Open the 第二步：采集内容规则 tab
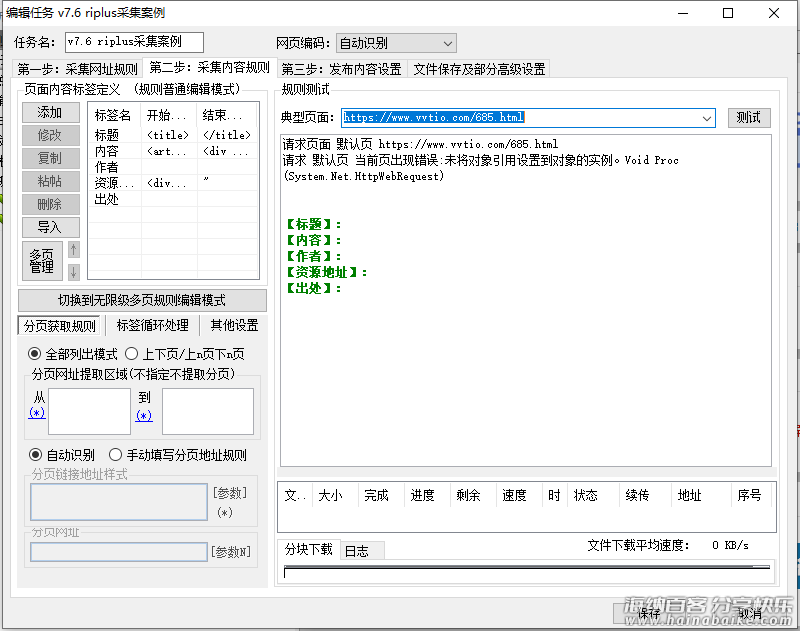The image size is (800, 631). [x=209, y=67]
